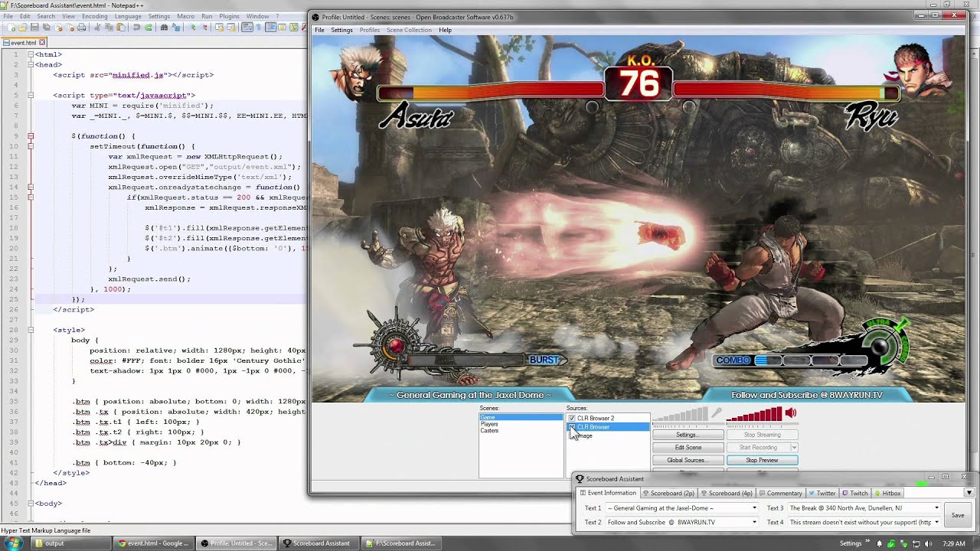
Task: Open the Text 2 dropdown arrow
Action: (x=754, y=523)
